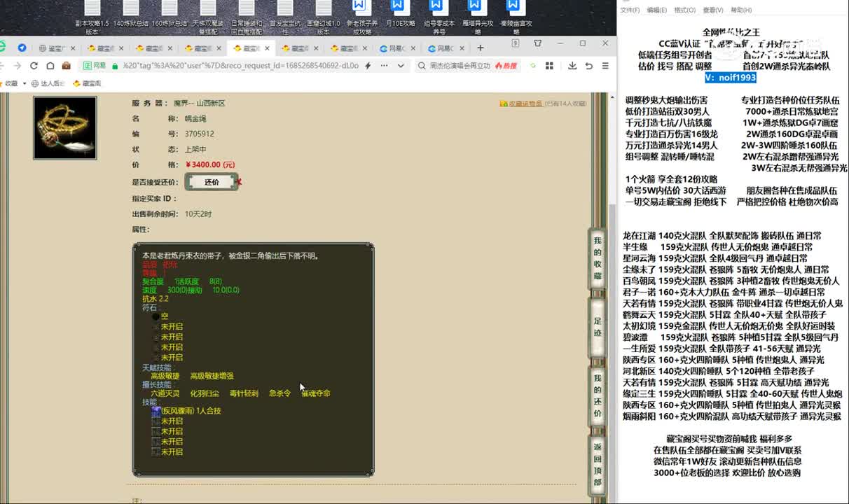Select the 急杀令 skill text
The width and height of the screenshot is (849, 504).
279,393
